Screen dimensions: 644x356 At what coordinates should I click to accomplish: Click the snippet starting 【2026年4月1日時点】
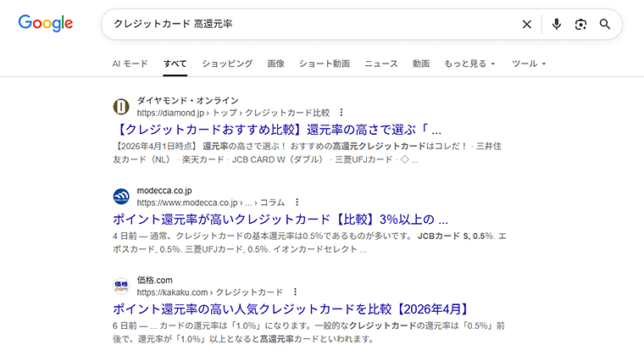(308, 153)
